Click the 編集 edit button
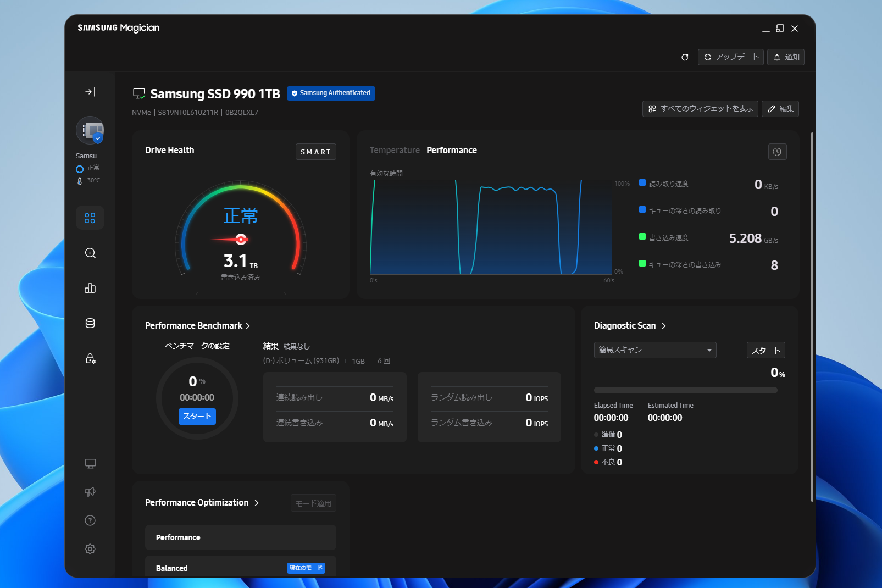This screenshot has width=882, height=588. (x=780, y=109)
